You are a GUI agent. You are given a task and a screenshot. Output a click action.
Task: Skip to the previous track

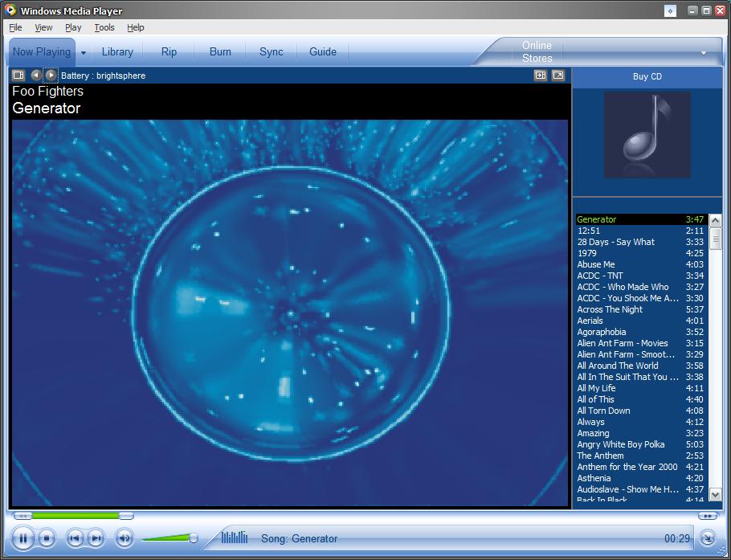click(75, 538)
